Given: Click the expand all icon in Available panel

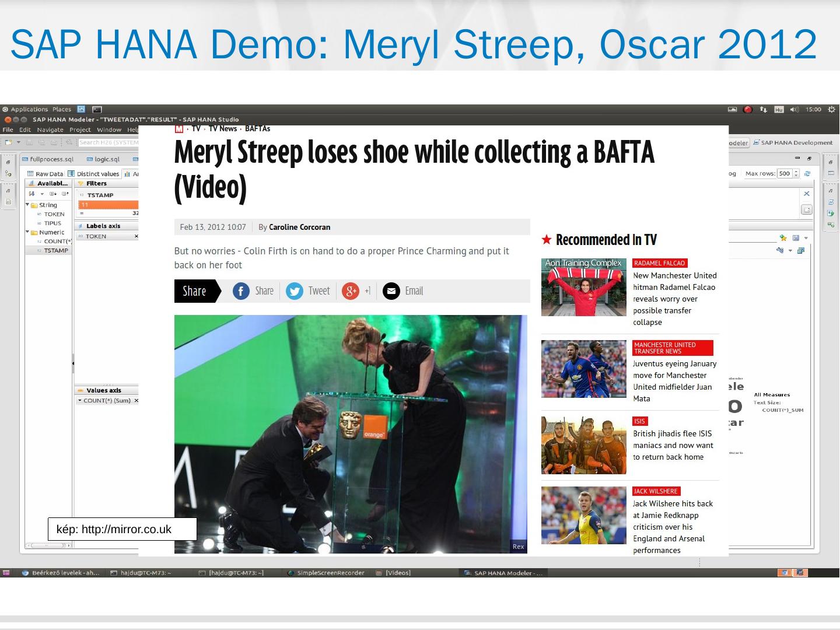Looking at the screenshot, I should [53, 194].
